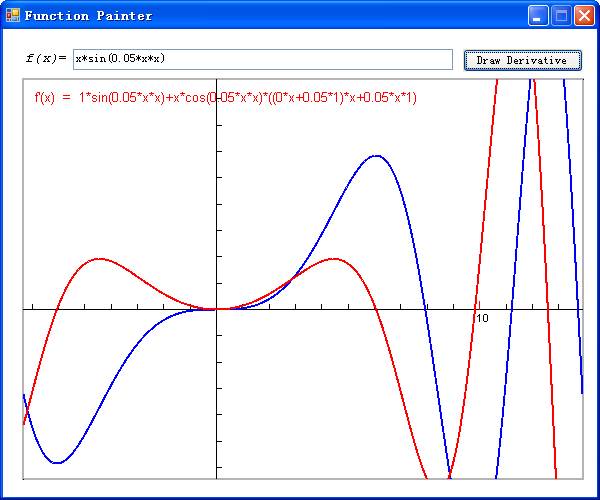Click the axis label 10

point(482,318)
